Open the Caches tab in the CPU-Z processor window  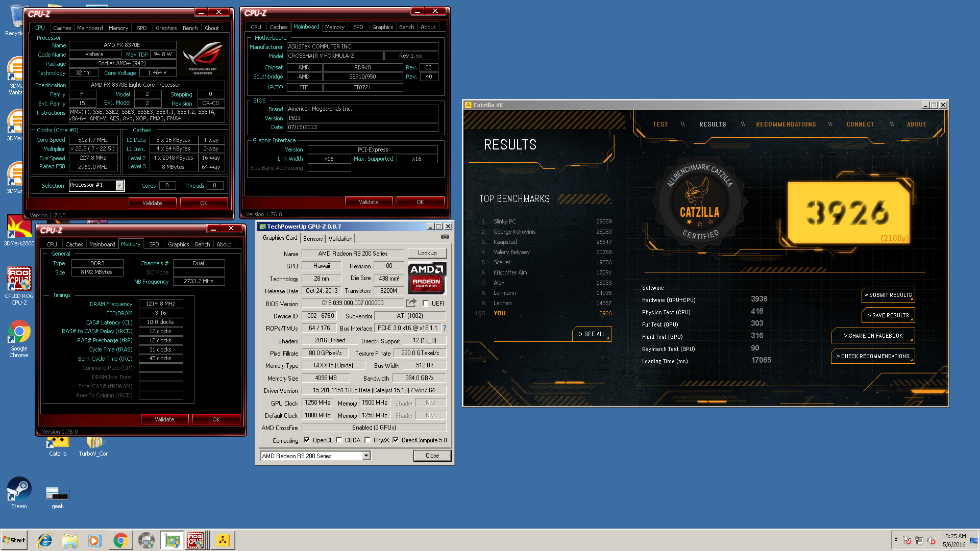tap(62, 28)
